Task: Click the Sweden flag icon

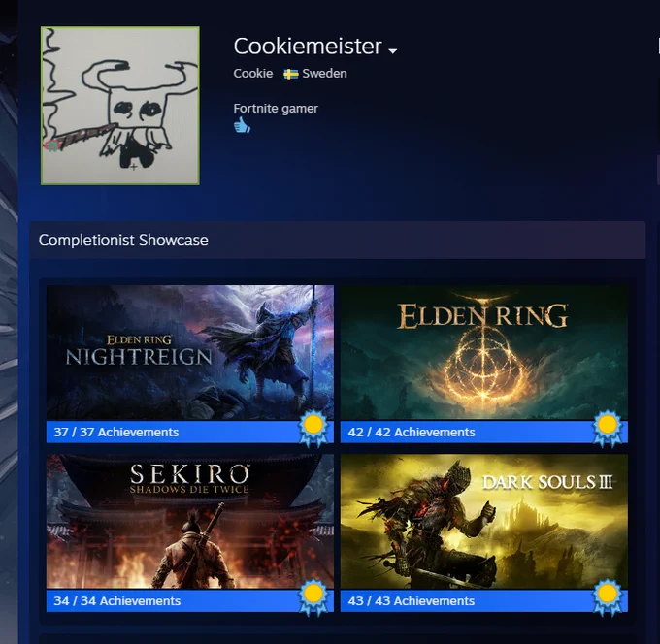Action: pos(291,74)
